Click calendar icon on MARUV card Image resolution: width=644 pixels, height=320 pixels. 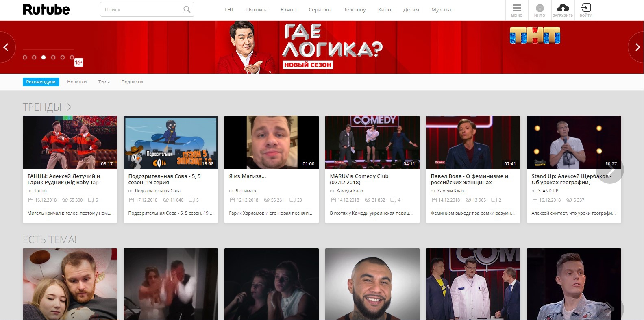click(333, 200)
